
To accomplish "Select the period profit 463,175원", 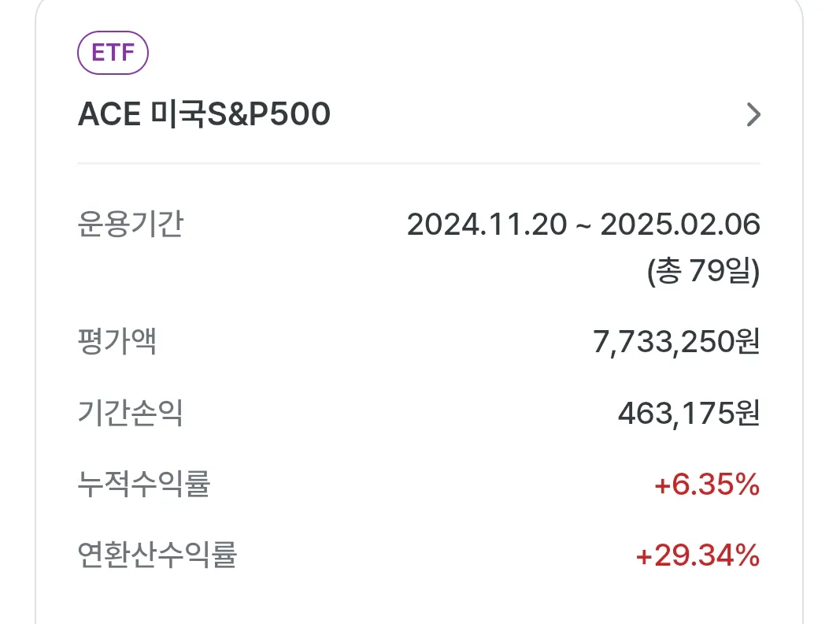I will (689, 414).
